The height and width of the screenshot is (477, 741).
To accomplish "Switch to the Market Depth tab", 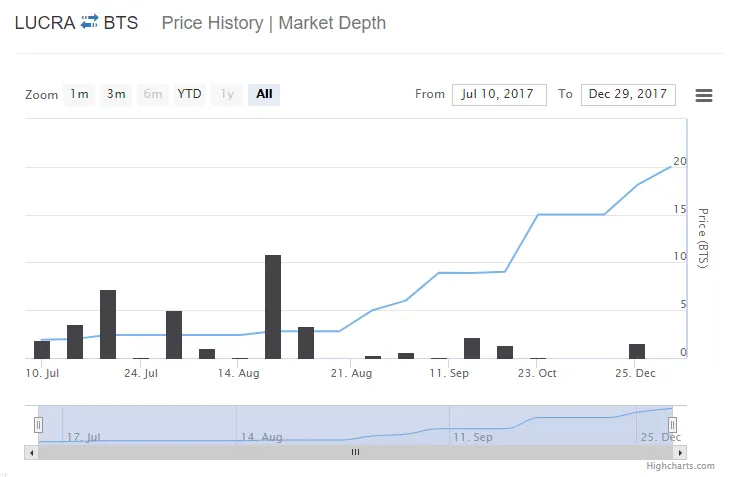I will tap(332, 23).
